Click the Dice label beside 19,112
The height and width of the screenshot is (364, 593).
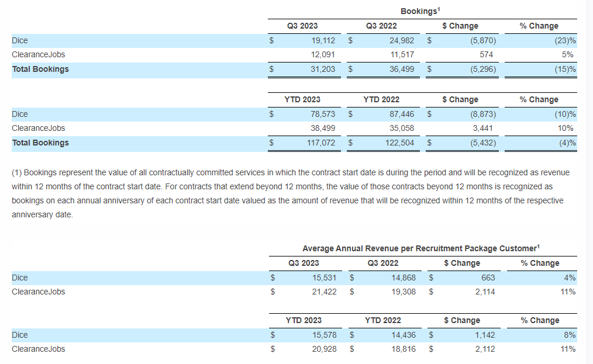(20, 40)
